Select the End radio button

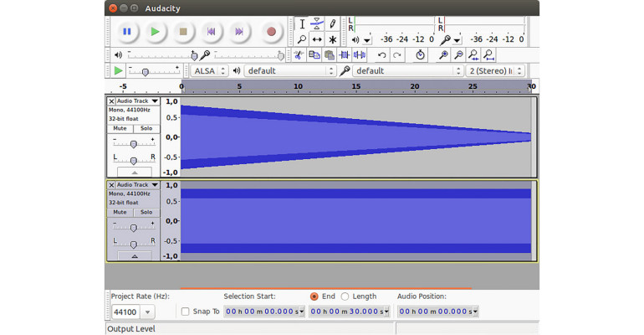click(314, 296)
